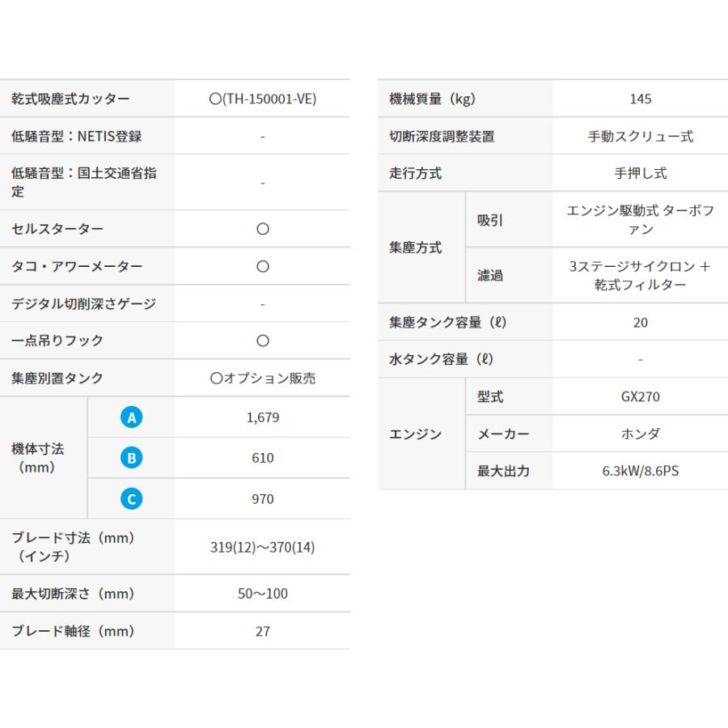The width and height of the screenshot is (728, 728).
Task: Select the blue circled B dimension badge
Action: pyautogui.click(x=131, y=457)
